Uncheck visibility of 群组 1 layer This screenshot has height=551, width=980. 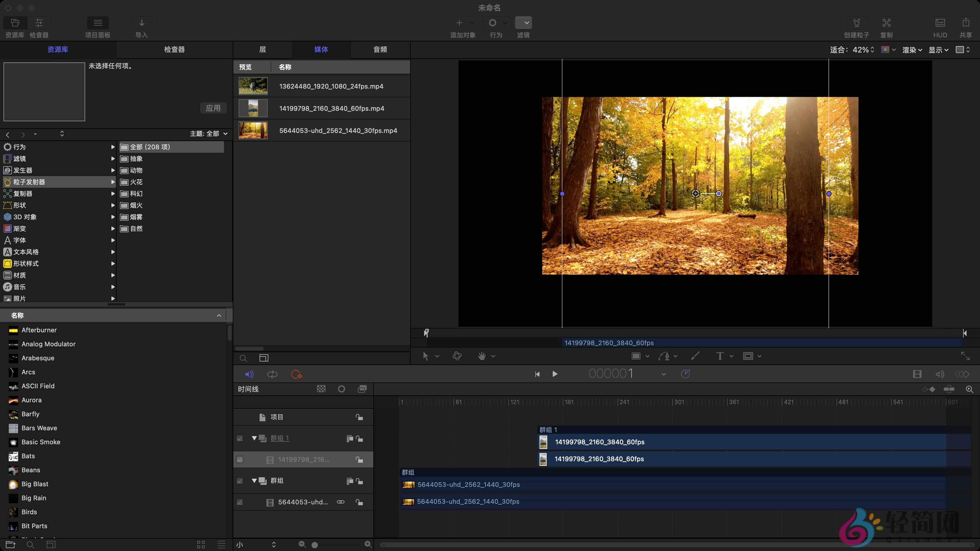point(240,438)
